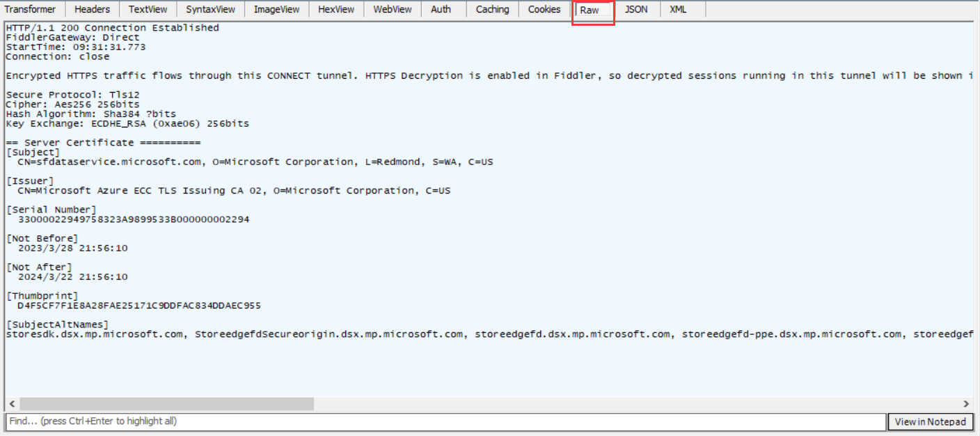Click the serial number value 3300002294958323A...
The height and width of the screenshot is (436, 980).
coord(134,219)
